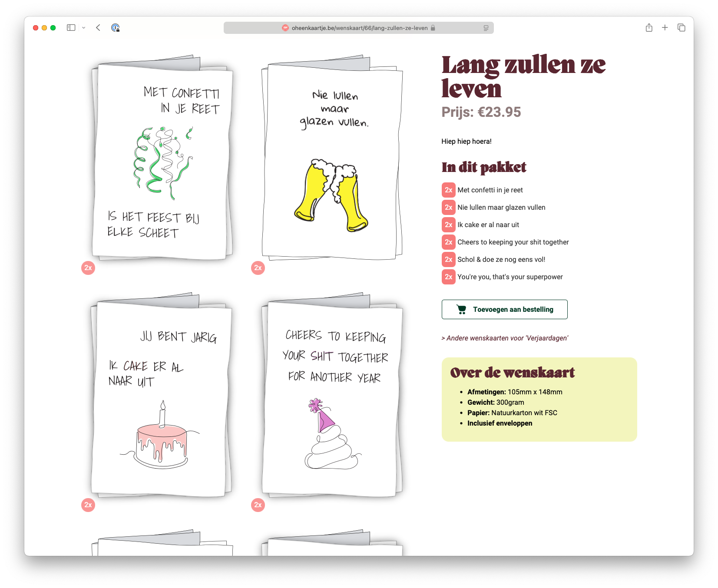The height and width of the screenshot is (588, 718).
Task: Click the 2x badge under the confetti card
Action: 88,268
